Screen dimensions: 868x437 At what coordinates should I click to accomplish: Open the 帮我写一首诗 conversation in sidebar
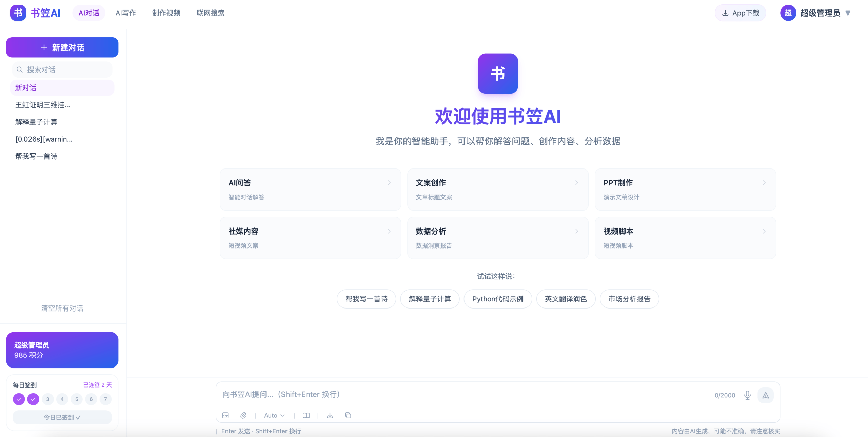pos(62,156)
